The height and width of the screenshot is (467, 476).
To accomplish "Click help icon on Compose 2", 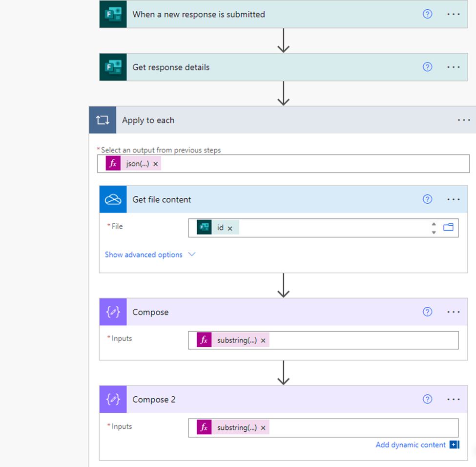I will [x=428, y=399].
